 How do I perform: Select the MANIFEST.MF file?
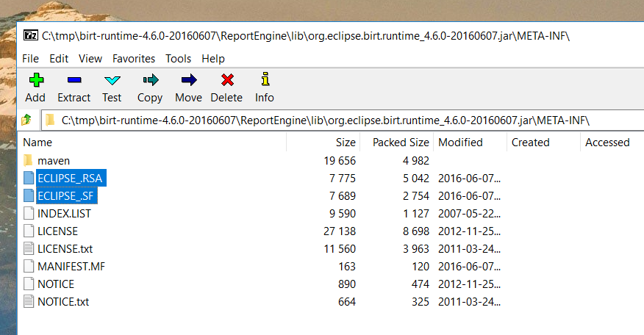(71, 267)
